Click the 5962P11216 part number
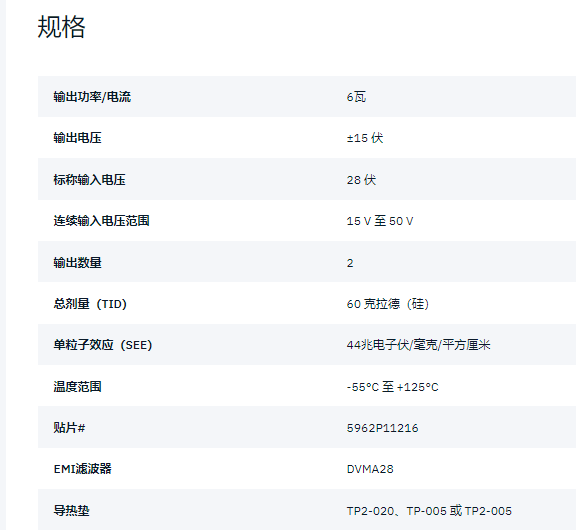The height and width of the screenshot is (530, 576). 382,428
